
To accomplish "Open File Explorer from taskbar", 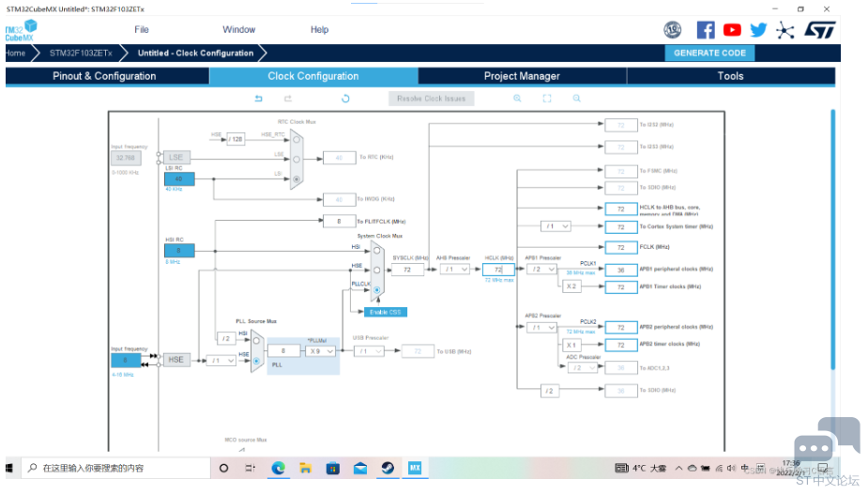I will [305, 469].
